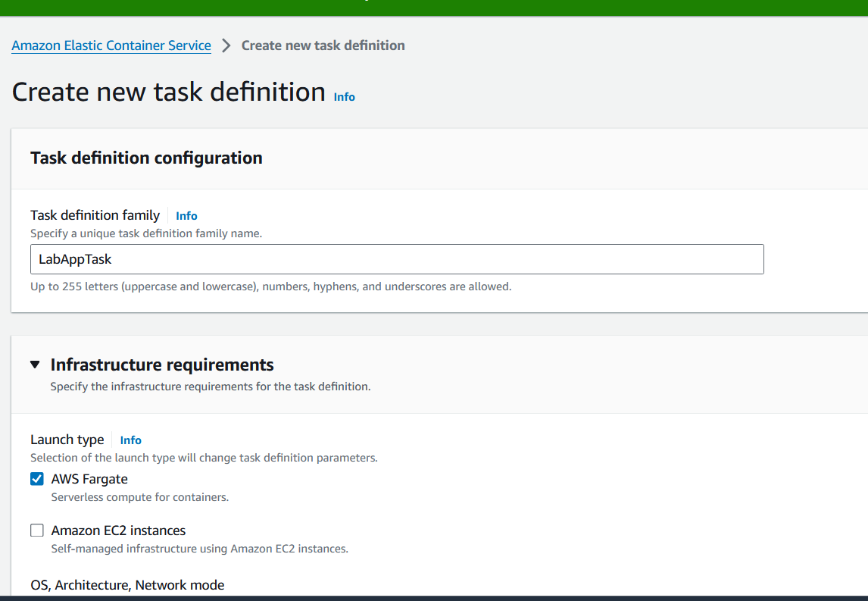Viewport: 868px width, 601px height.
Task: Click the Infrastructure requirements section heading
Action: pyautogui.click(x=162, y=365)
